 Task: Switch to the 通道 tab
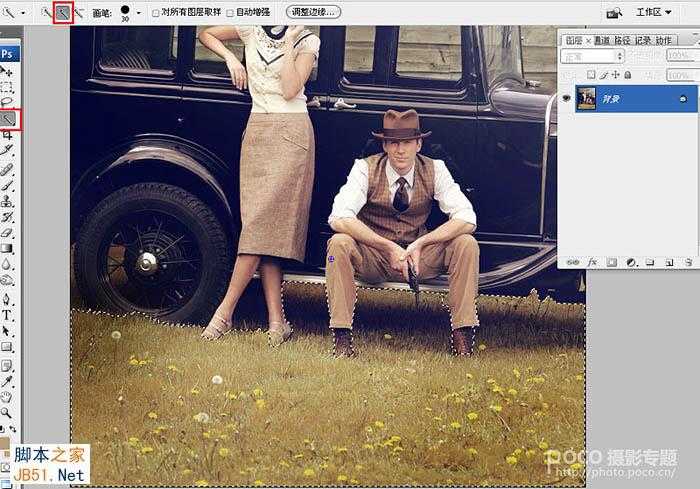point(602,40)
